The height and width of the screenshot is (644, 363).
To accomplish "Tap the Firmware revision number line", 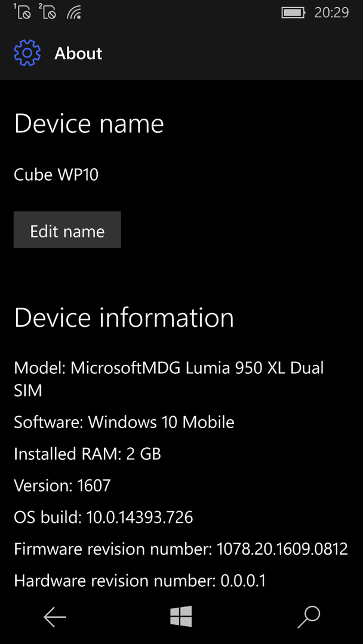I will (x=181, y=549).
